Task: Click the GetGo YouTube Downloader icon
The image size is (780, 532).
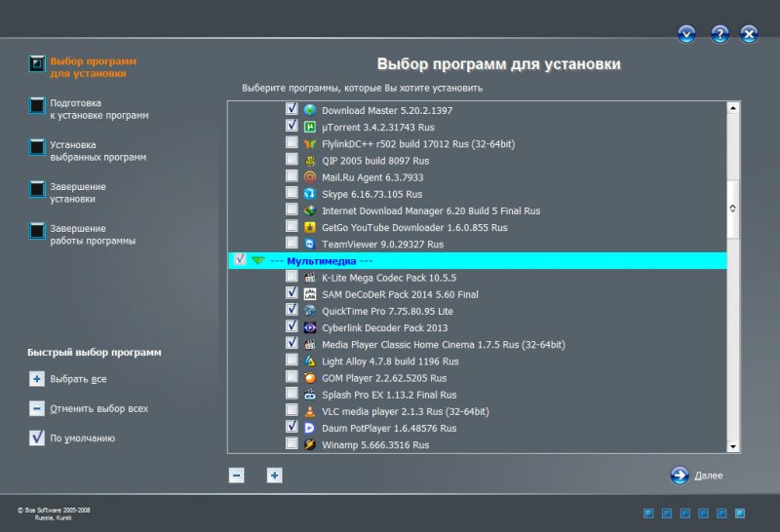Action: click(309, 228)
